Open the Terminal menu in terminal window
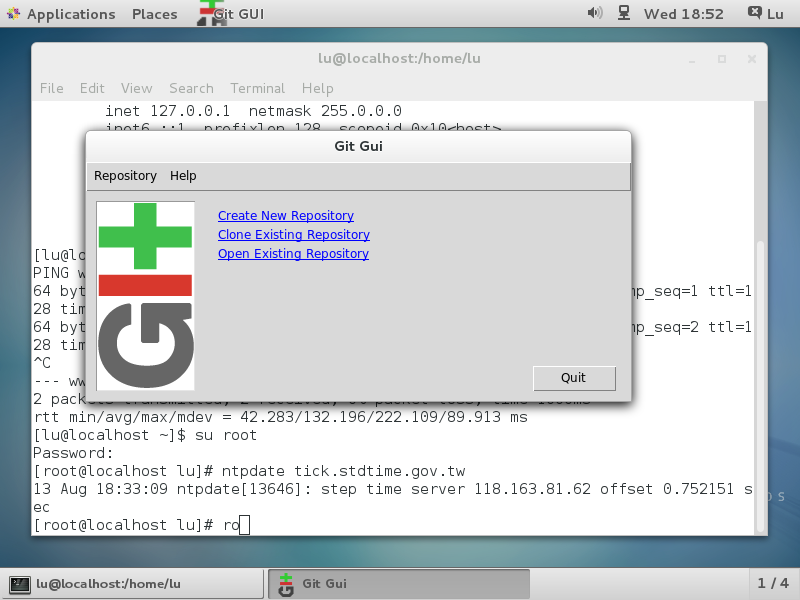The image size is (800, 600). [x=257, y=88]
